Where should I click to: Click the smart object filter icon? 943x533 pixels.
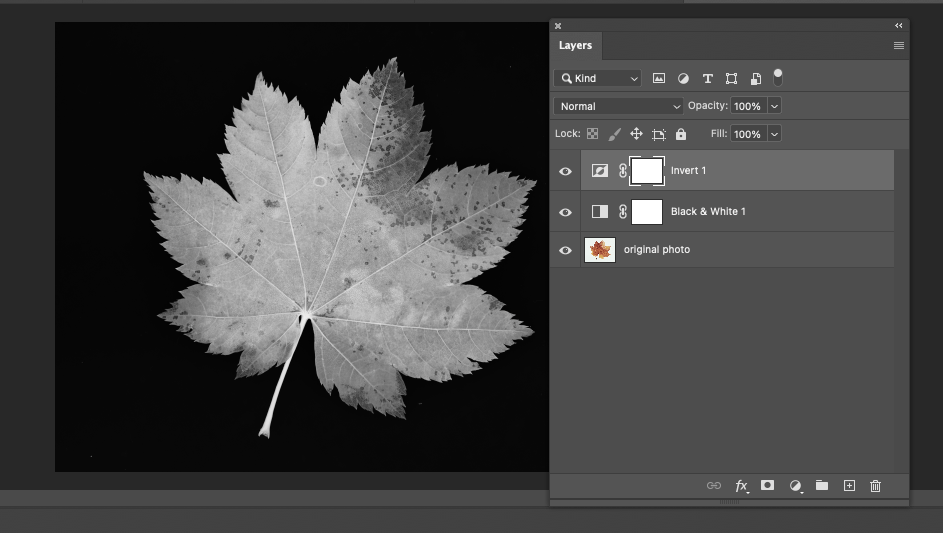(755, 78)
